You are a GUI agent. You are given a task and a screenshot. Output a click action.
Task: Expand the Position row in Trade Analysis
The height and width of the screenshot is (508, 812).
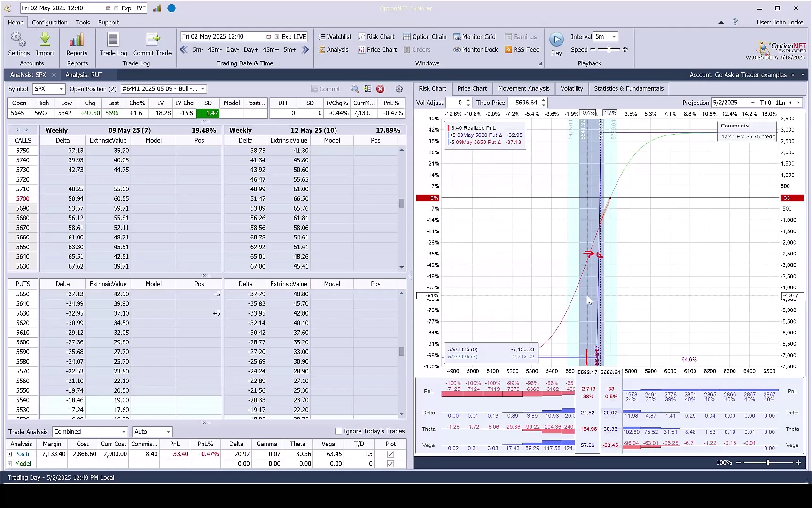pos(10,454)
